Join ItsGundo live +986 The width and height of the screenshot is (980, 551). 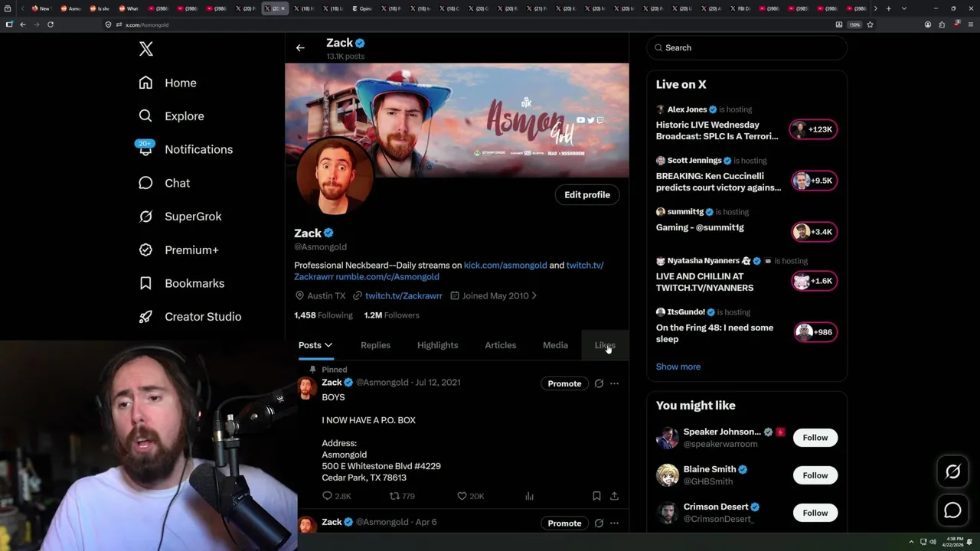click(x=814, y=332)
